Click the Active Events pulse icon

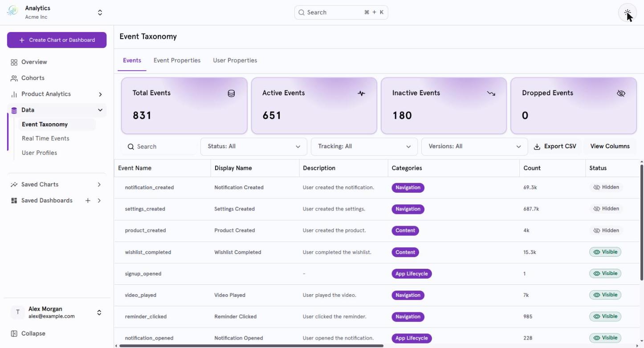pos(361,93)
